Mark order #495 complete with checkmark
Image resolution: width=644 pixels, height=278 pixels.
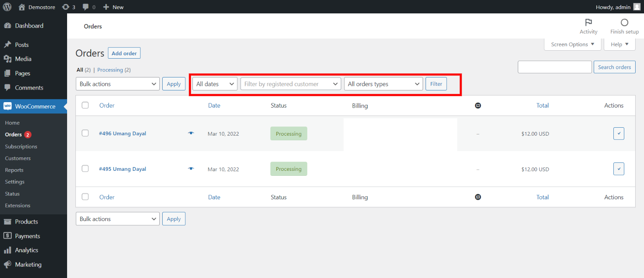pyautogui.click(x=619, y=169)
